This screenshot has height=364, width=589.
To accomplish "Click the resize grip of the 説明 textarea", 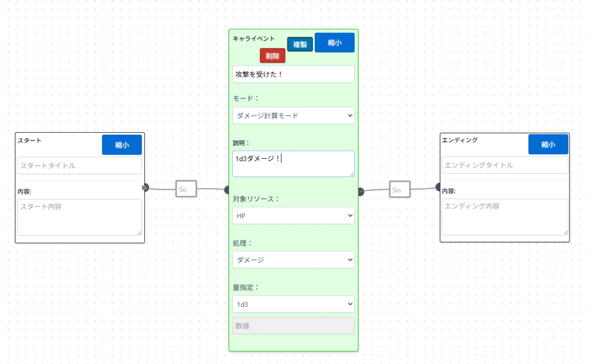I will 352,174.
